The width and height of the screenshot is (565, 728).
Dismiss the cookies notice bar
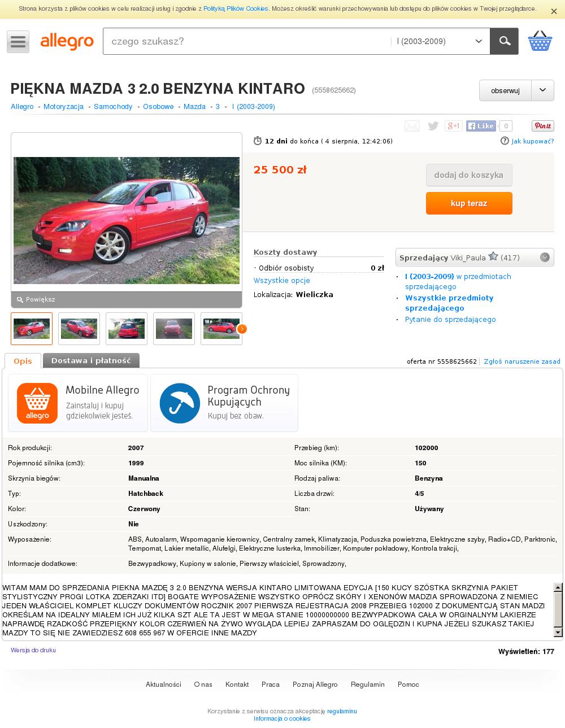[554, 11]
